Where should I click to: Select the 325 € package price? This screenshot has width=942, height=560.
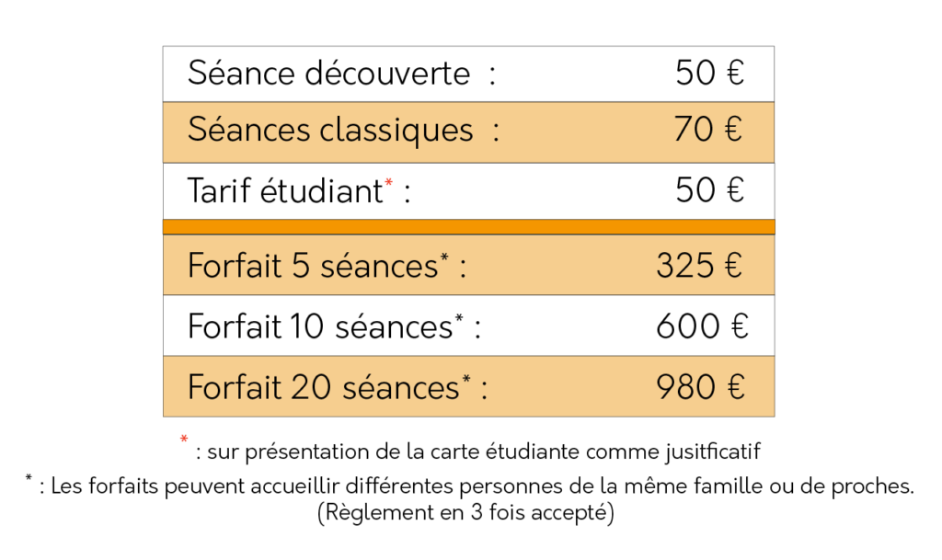[x=699, y=266]
